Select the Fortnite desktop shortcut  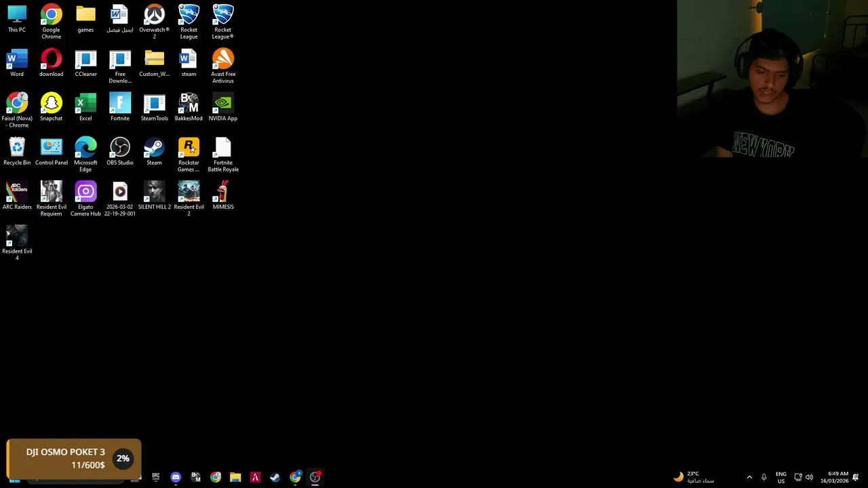pos(120,107)
